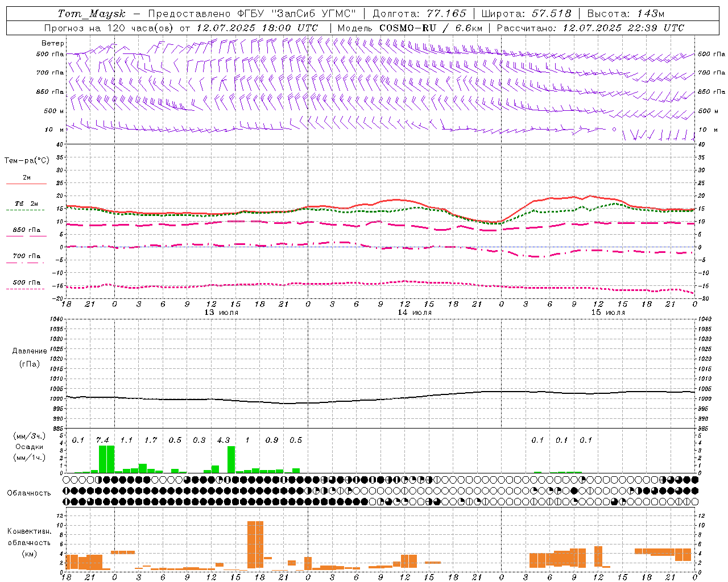Click the green precipitation bar under 4.3
This screenshot has width=728, height=582.
tap(231, 460)
